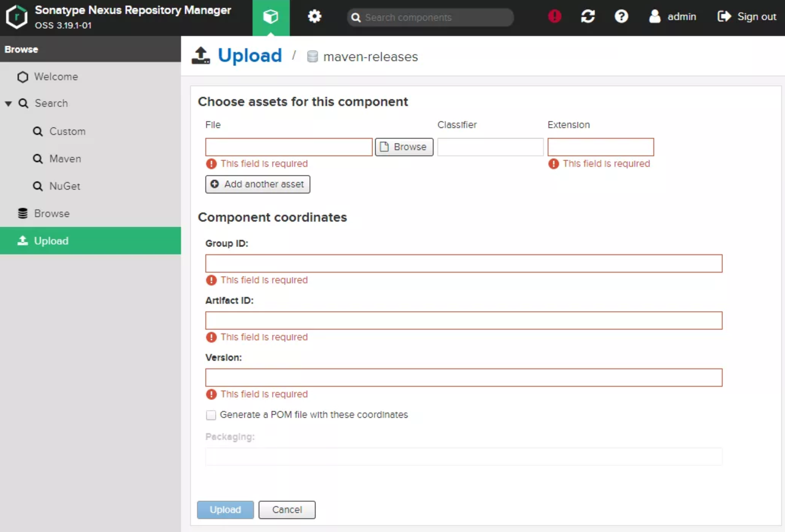Screen dimensions: 785x532
Task: Click 'Sonatype Nexus Repository Manager' title text
Action: (x=133, y=10)
